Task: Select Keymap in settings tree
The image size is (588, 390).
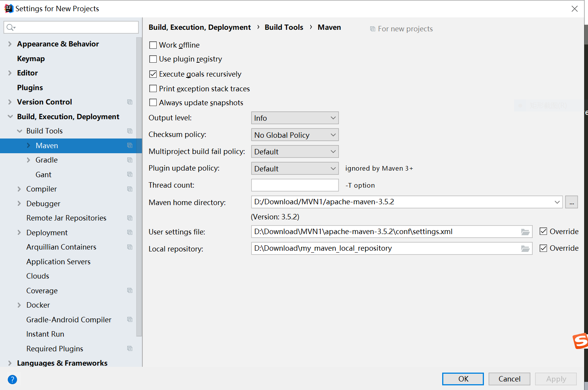Action: tap(31, 58)
